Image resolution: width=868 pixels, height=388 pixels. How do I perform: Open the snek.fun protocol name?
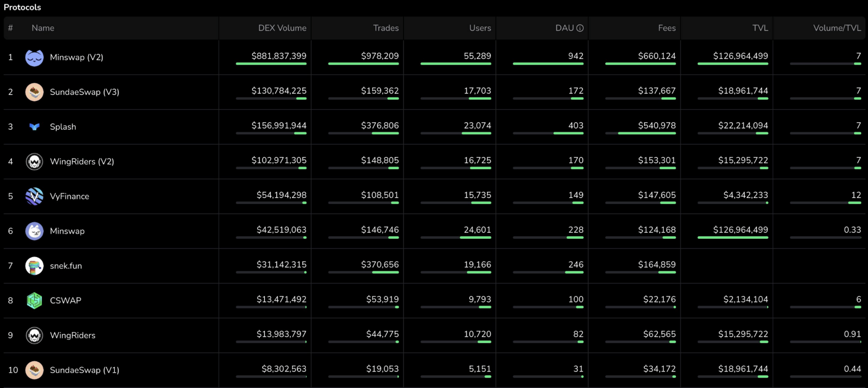click(66, 266)
